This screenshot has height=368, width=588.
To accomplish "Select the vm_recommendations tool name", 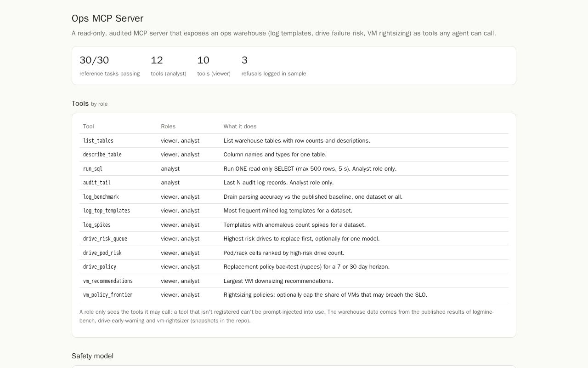I will (108, 281).
